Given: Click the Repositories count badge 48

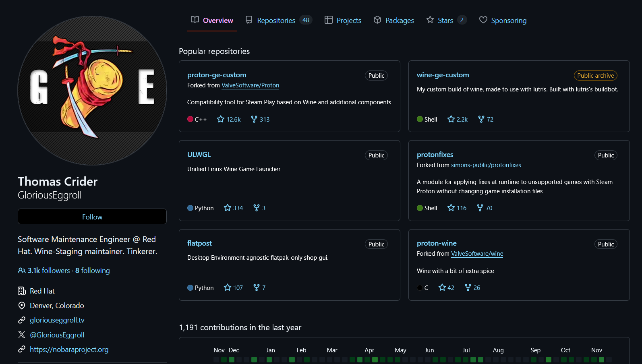Looking at the screenshot, I should 306,20.
